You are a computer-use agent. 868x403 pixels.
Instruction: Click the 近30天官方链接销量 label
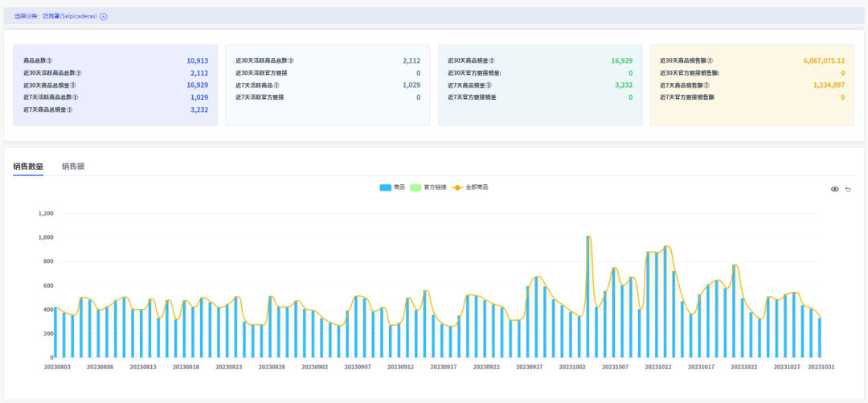coord(474,72)
